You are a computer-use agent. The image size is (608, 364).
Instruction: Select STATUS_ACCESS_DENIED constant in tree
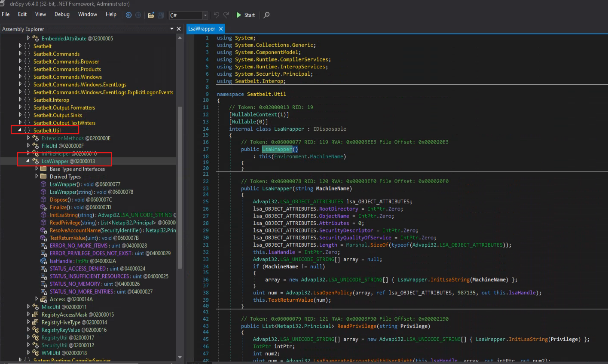click(x=98, y=269)
